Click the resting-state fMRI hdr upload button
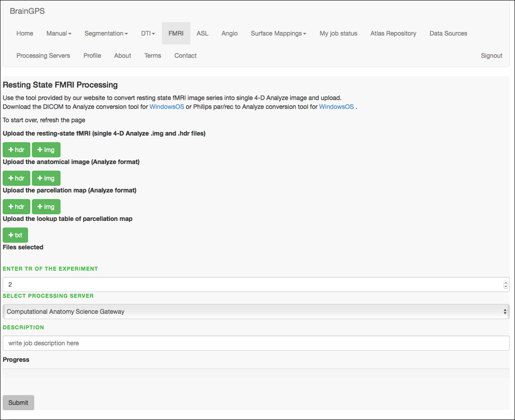 16,150
